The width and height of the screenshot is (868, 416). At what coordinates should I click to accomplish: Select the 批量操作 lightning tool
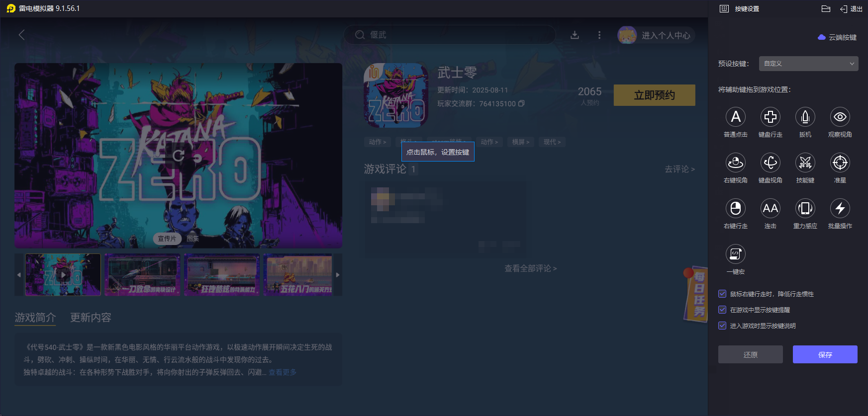tap(840, 209)
